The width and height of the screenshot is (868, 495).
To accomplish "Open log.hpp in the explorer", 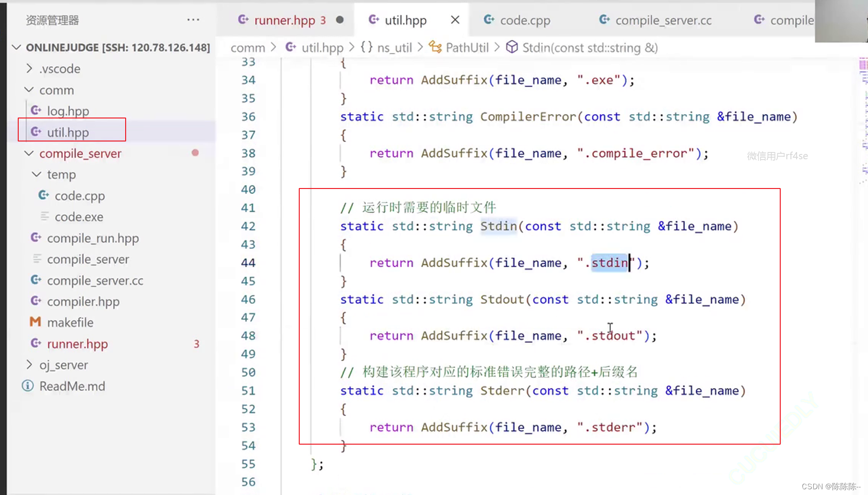I will coord(68,111).
